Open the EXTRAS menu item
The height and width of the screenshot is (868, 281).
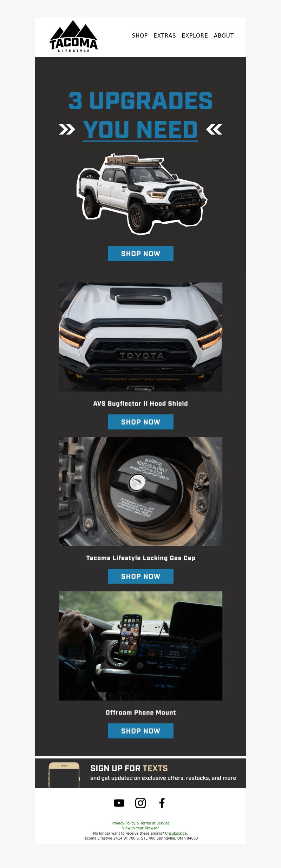165,35
